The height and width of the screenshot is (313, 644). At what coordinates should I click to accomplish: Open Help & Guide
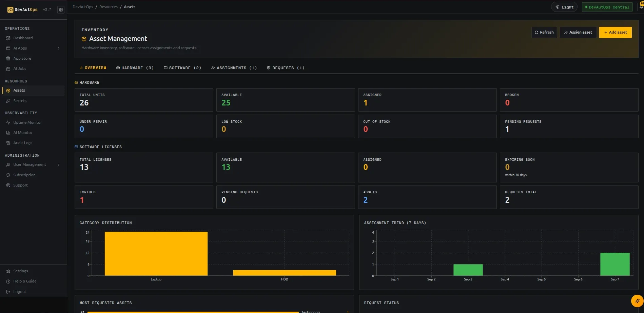coord(25,281)
